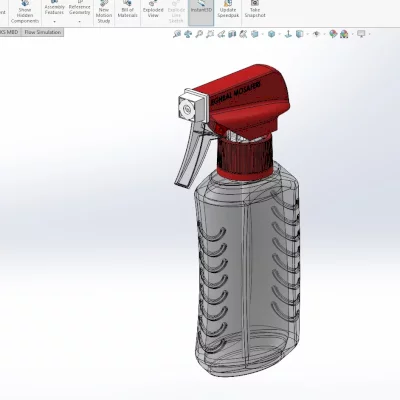
Task: Open the Display Style dropdown arrow
Action: click(280, 34)
